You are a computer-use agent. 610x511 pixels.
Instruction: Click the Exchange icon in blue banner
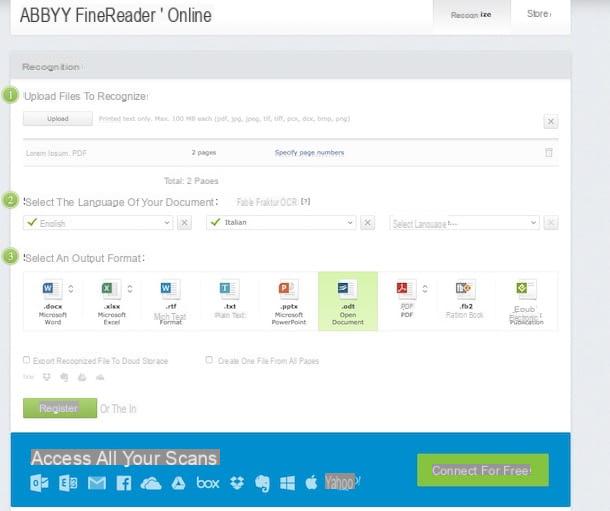click(x=68, y=483)
